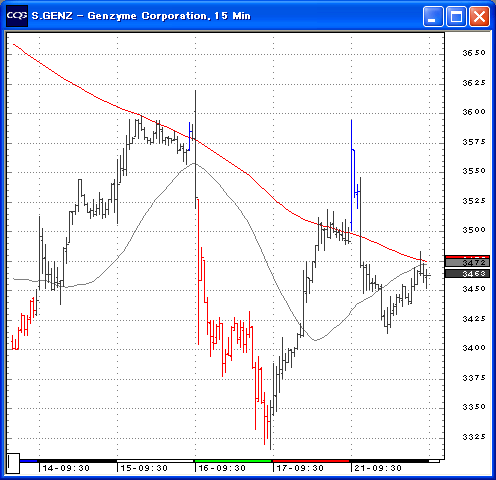Click the green session bar for day 16

click(233, 461)
